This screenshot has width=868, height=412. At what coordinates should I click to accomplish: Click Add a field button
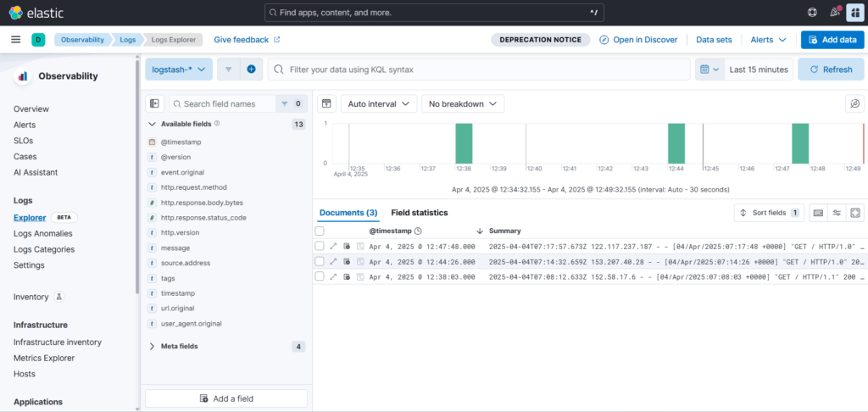tap(226, 398)
